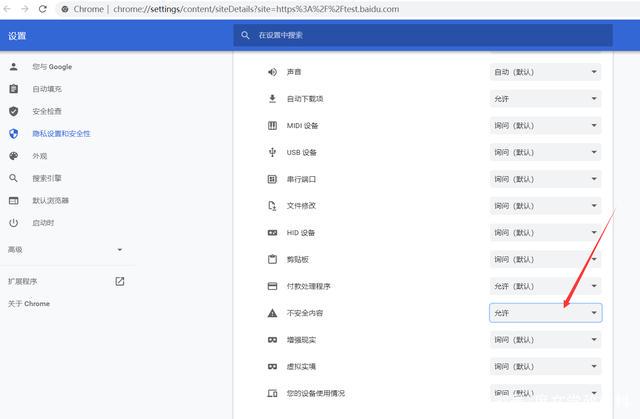Open the HID 设备 permission dropdown
Viewport: 640px width, 419px height.
(x=545, y=233)
